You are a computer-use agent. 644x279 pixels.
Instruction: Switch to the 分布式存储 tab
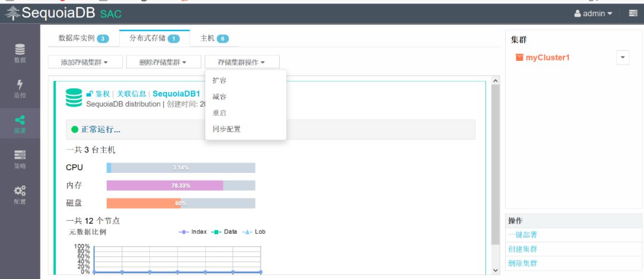(154, 38)
